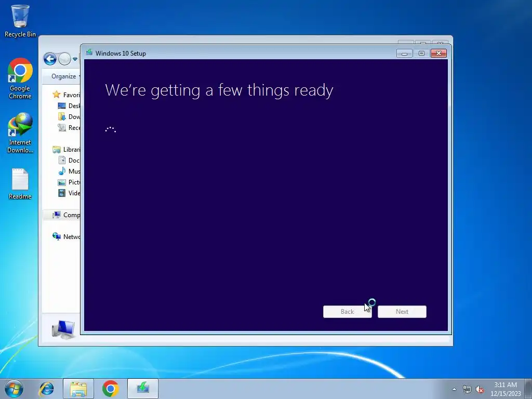Select Favorites in the Explorer navigation pane
This screenshot has height=399, width=532.
[66, 95]
